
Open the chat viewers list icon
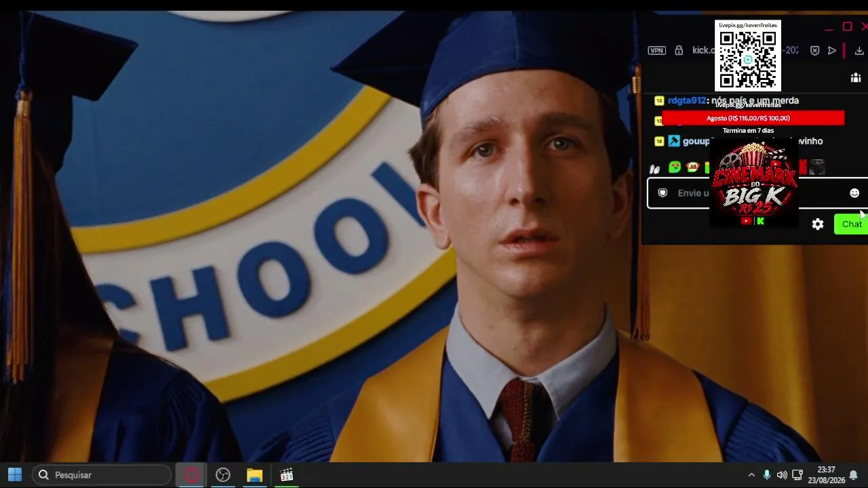[856, 78]
